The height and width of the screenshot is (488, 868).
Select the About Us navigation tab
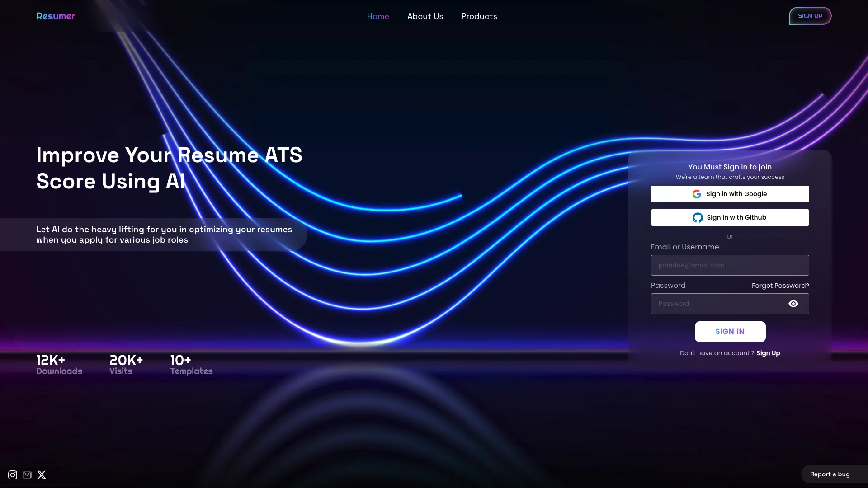[425, 16]
